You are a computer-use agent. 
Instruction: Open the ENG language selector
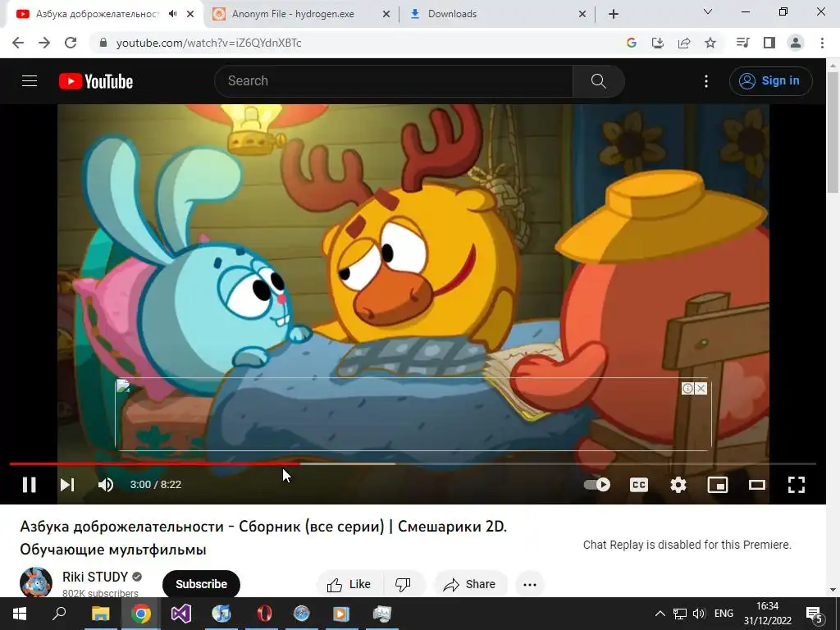pyautogui.click(x=724, y=614)
